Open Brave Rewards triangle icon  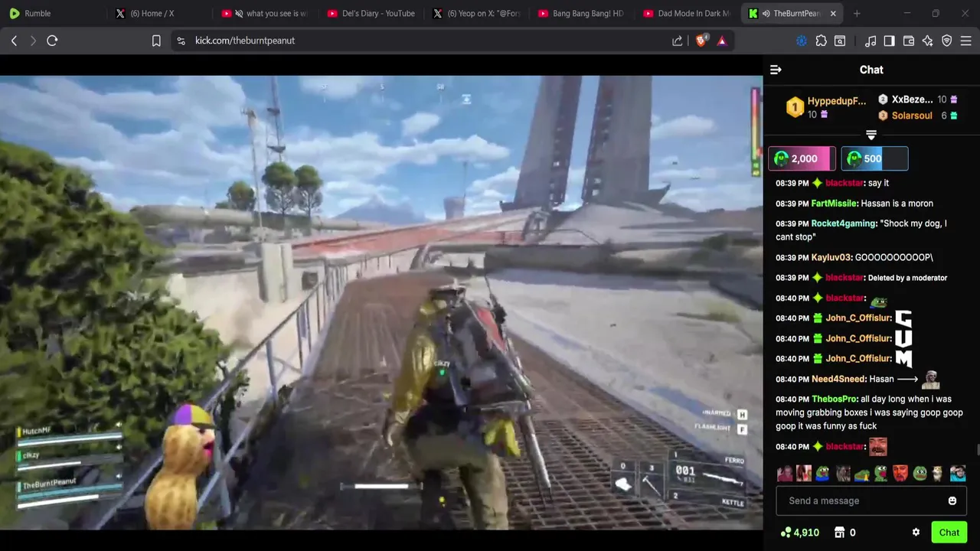point(721,41)
